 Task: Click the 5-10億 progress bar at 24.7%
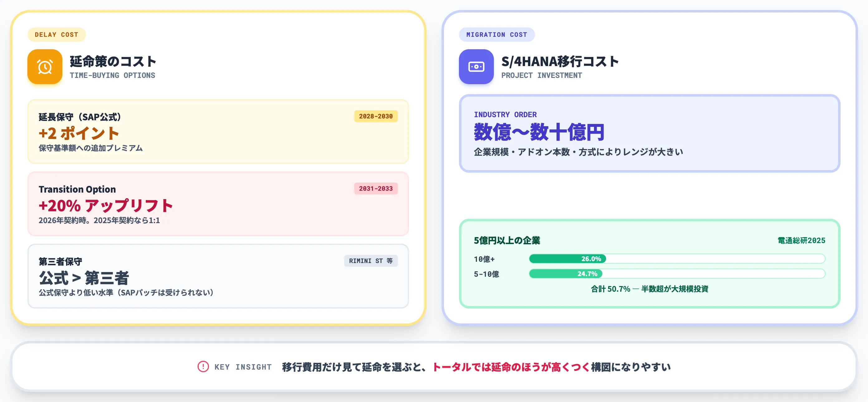[677, 274]
